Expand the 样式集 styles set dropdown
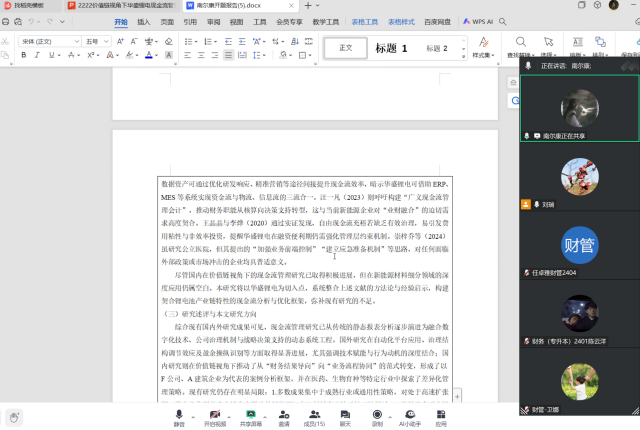Screen dimensions: 640x430 coord(484,45)
